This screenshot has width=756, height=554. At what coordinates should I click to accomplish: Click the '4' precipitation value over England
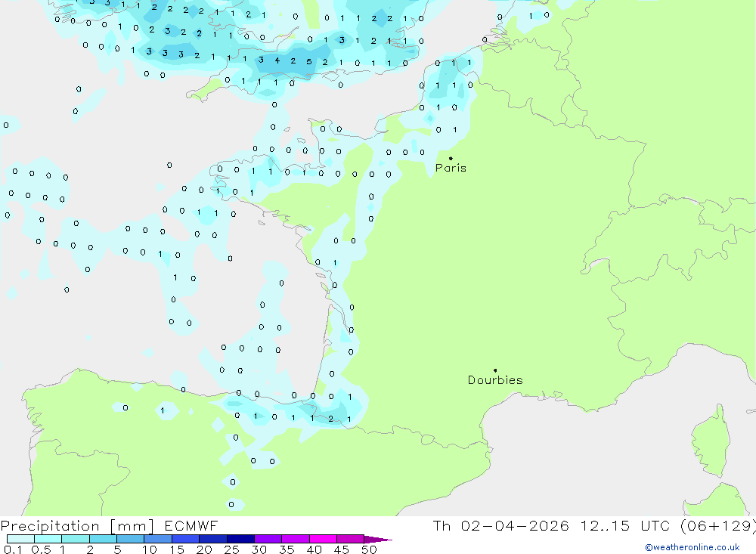click(277, 60)
